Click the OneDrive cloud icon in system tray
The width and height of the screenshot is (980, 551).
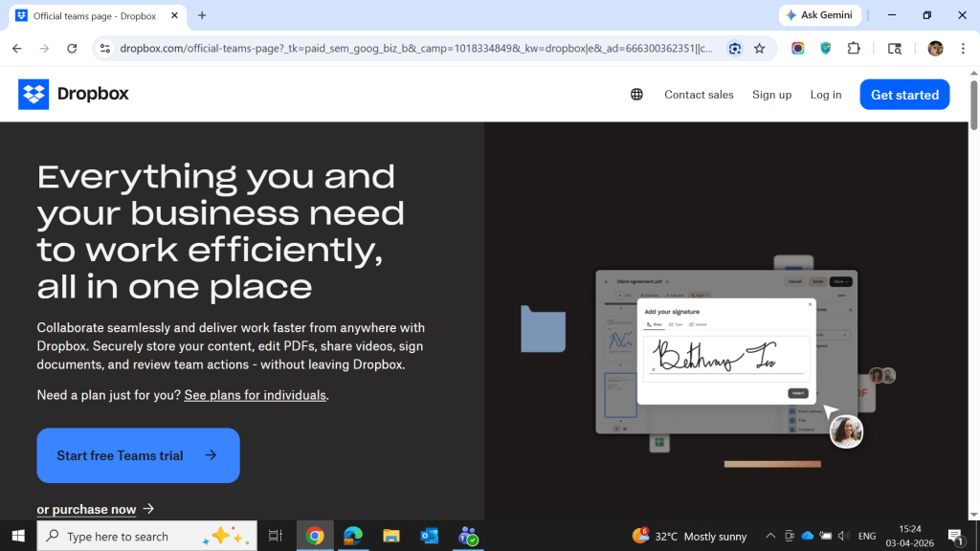[x=807, y=536]
